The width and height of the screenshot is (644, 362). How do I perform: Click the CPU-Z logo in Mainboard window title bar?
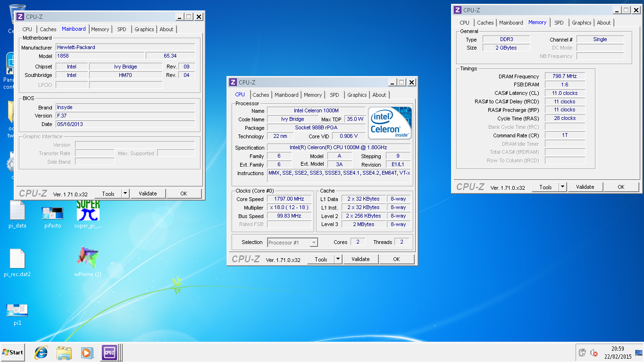pyautogui.click(x=20, y=17)
